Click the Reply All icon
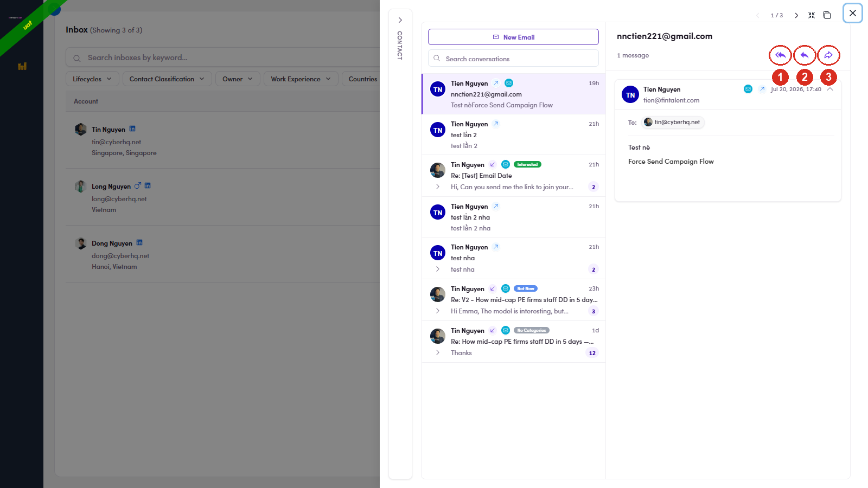Viewport: 868px width, 488px height. pyautogui.click(x=780, y=55)
